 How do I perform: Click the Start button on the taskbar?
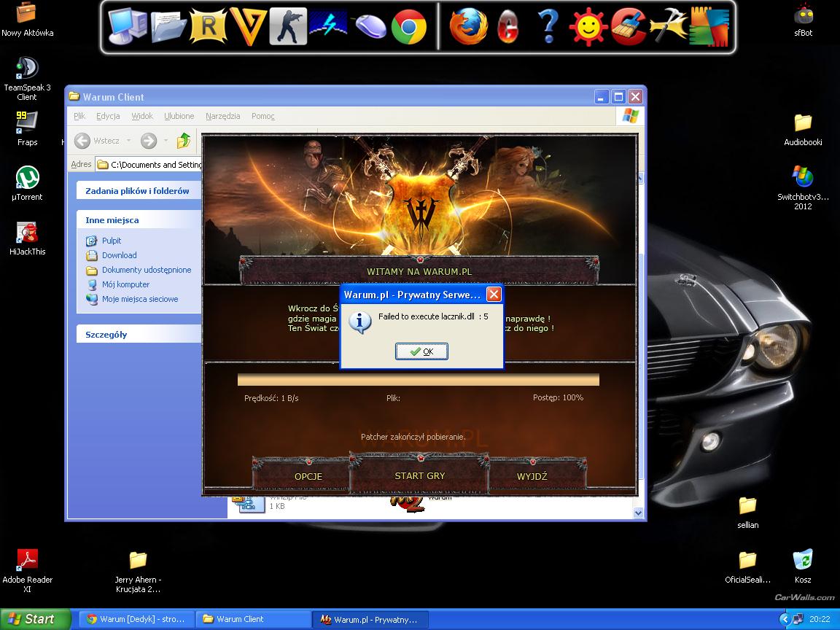pyautogui.click(x=35, y=619)
